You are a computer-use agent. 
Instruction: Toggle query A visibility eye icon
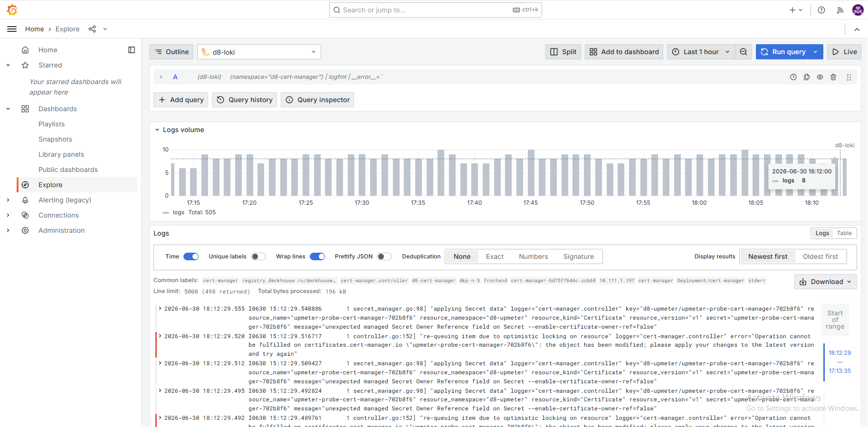pos(820,77)
